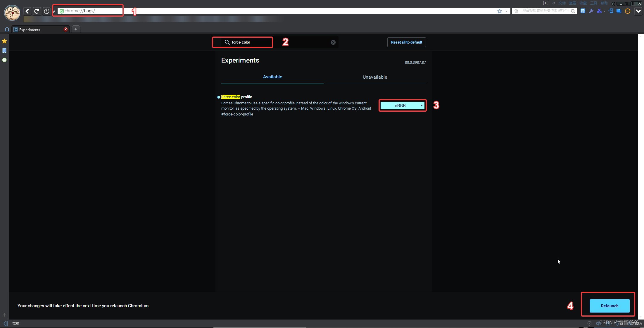Go back with the back arrow
Screen dimensions: 644x328
click(x=27, y=11)
